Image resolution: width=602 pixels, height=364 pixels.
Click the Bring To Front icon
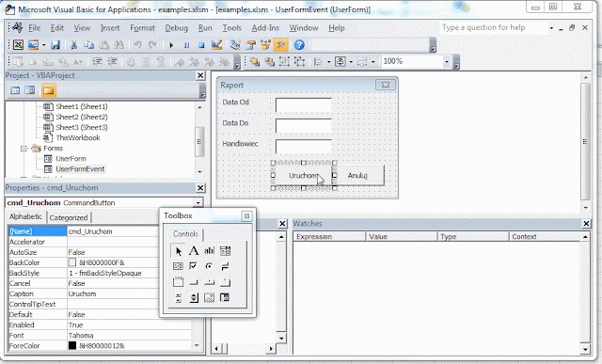(255, 61)
